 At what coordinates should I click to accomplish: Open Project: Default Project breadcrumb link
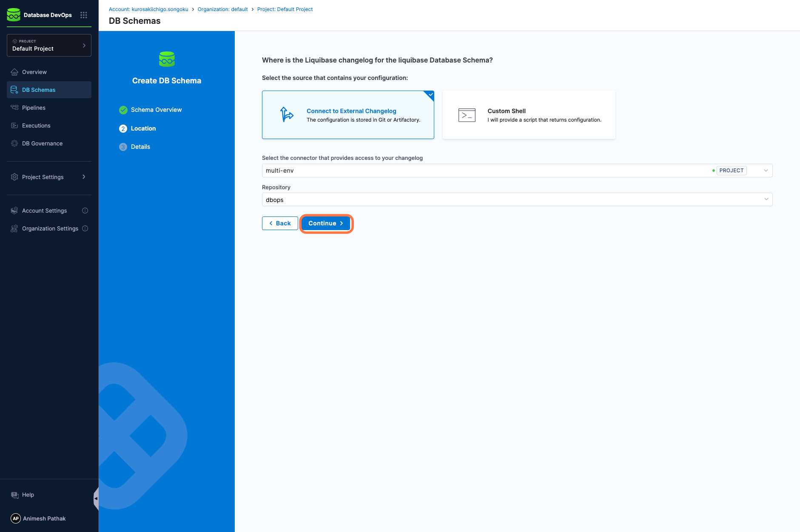coord(285,9)
